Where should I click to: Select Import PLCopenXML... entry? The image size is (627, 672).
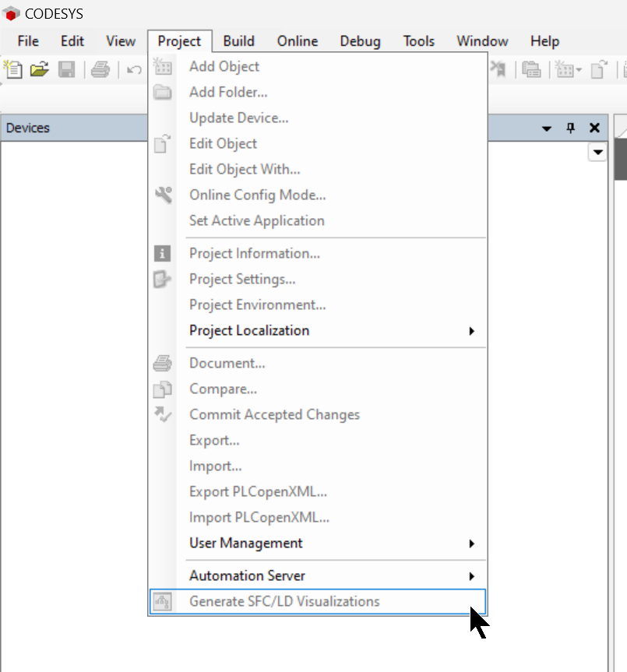(x=318, y=517)
